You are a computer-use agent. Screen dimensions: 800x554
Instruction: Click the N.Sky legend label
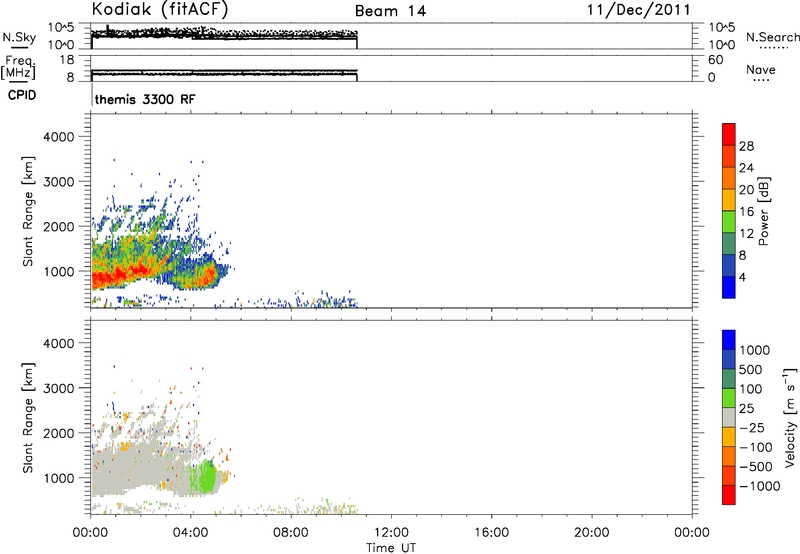pyautogui.click(x=19, y=37)
